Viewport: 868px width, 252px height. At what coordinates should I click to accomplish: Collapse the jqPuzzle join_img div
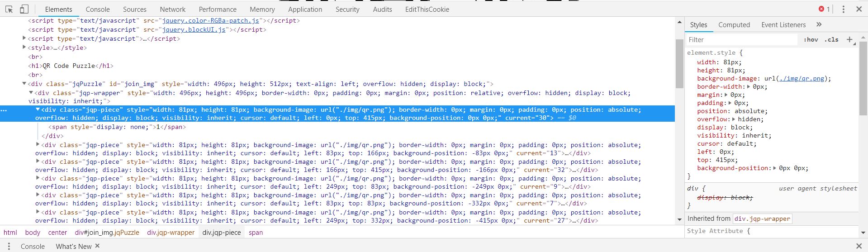[24, 84]
